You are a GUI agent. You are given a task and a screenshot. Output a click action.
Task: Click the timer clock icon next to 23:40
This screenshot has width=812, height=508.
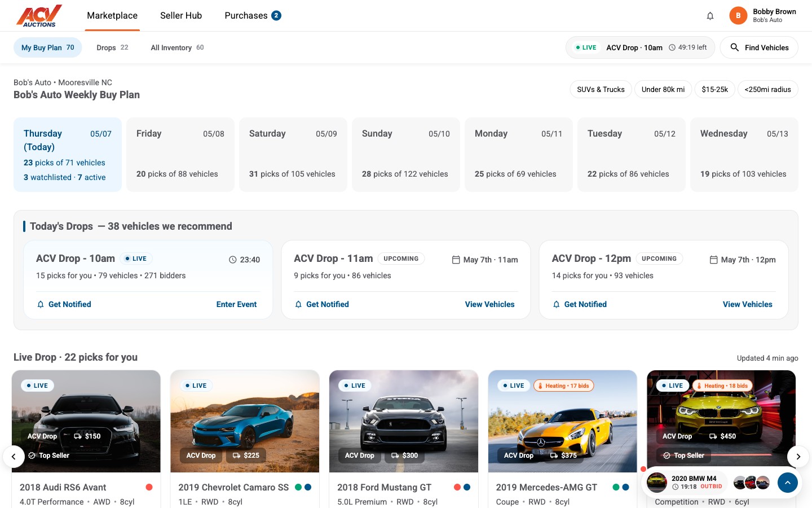pyautogui.click(x=232, y=260)
